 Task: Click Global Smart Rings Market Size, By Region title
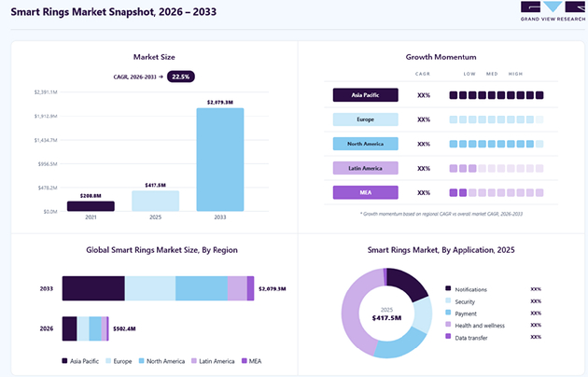click(x=161, y=250)
